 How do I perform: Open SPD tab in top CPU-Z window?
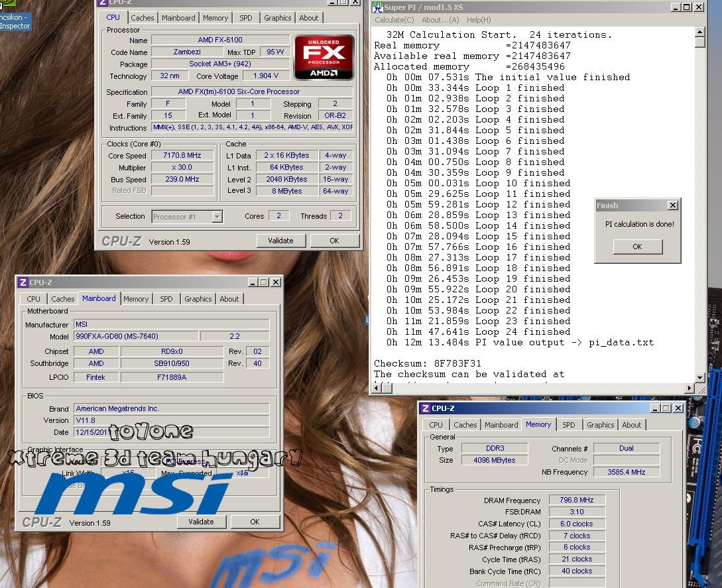pyautogui.click(x=245, y=18)
